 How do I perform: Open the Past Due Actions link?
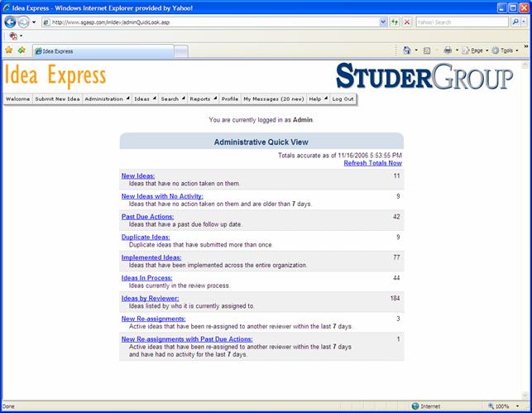147,217
